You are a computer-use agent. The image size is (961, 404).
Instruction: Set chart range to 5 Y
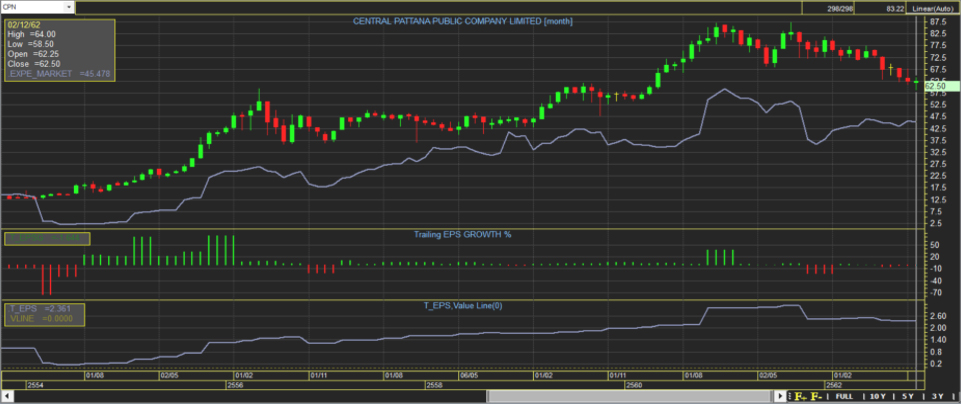908,397
